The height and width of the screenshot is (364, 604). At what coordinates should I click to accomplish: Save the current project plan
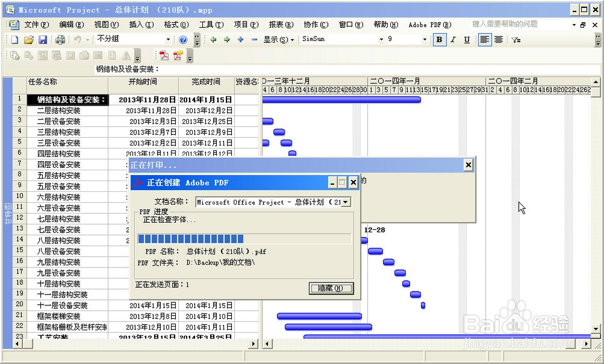43,40
